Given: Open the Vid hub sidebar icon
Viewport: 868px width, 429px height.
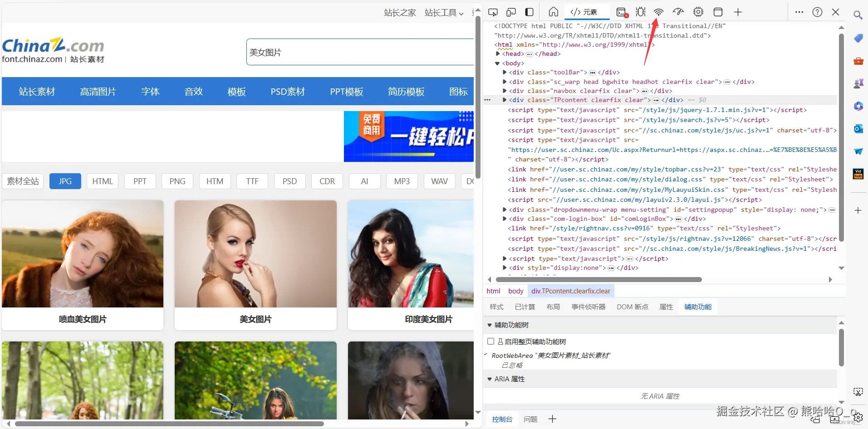Looking at the screenshot, I should pyautogui.click(x=858, y=174).
